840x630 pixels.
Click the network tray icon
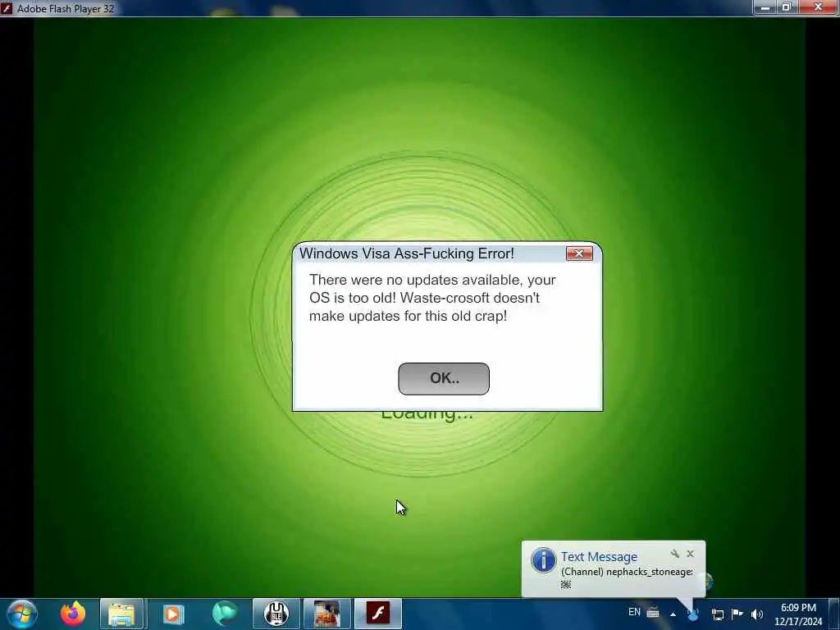pos(717,614)
